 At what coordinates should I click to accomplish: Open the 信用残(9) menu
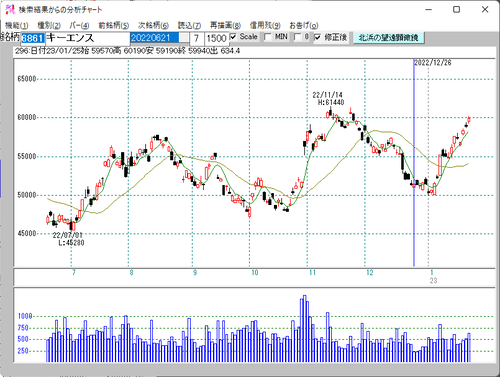(265, 25)
